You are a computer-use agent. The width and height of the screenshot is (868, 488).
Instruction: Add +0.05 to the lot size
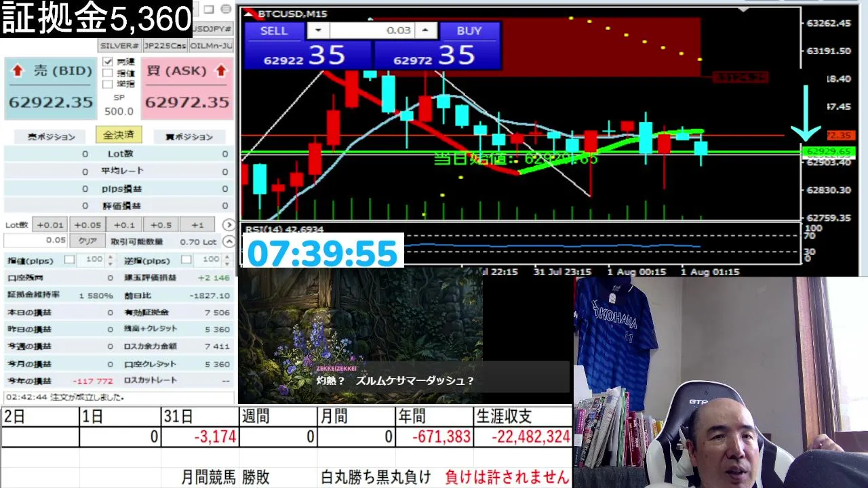click(87, 225)
